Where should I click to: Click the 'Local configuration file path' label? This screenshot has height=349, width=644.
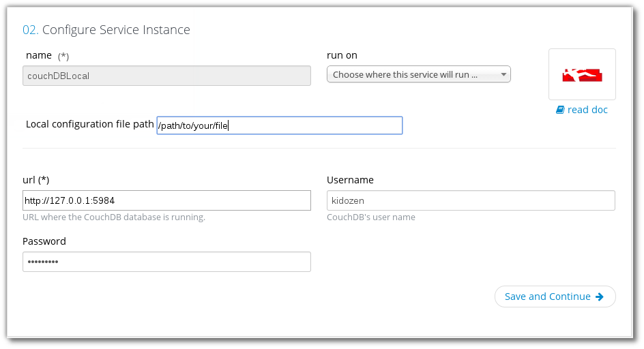click(x=89, y=124)
